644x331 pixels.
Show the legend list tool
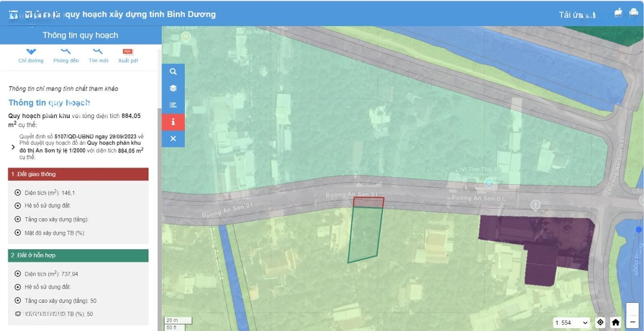coord(173,105)
